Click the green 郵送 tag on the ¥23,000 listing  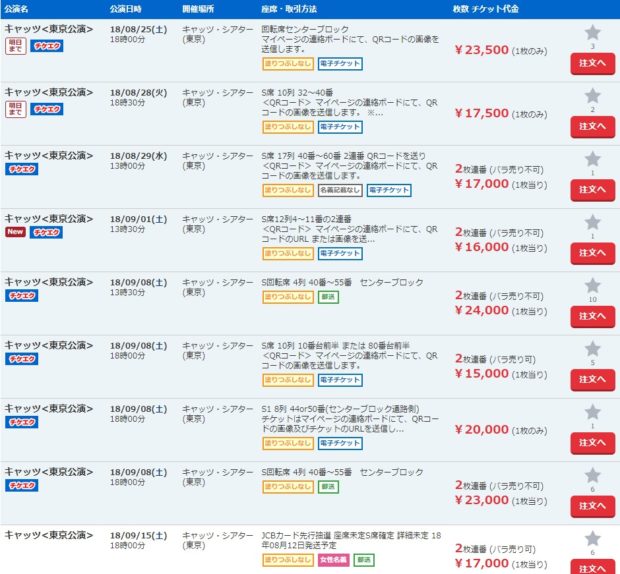[328, 487]
